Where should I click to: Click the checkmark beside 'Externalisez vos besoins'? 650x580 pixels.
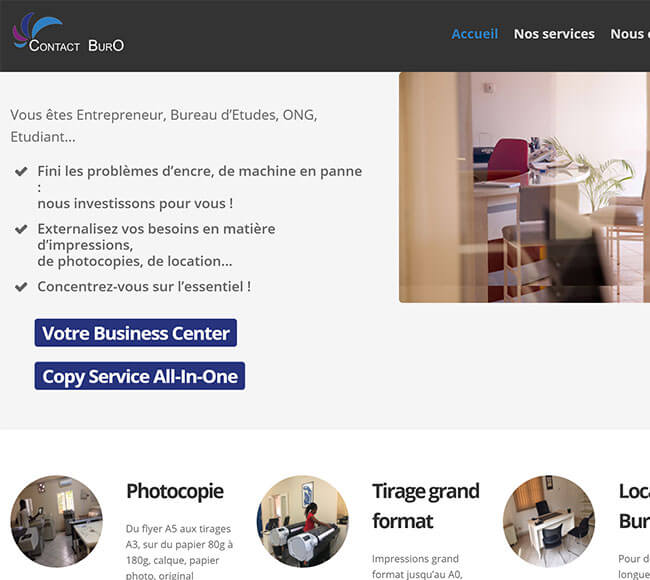(x=21, y=229)
